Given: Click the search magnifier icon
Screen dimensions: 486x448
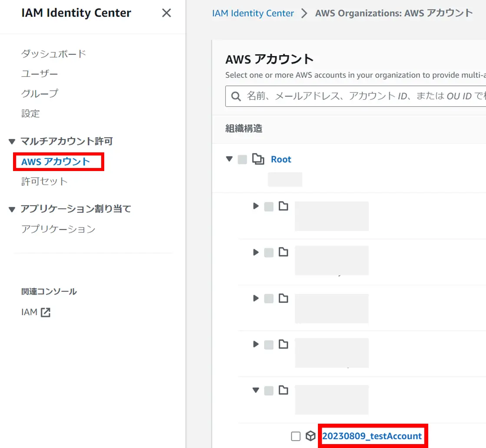Looking at the screenshot, I should coord(236,96).
